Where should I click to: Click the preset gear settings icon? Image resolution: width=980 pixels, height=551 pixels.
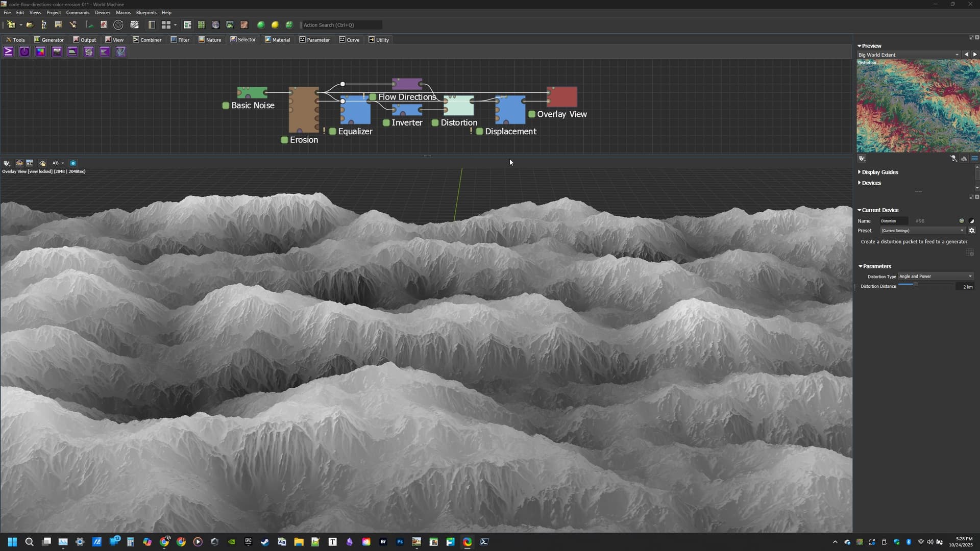(972, 231)
